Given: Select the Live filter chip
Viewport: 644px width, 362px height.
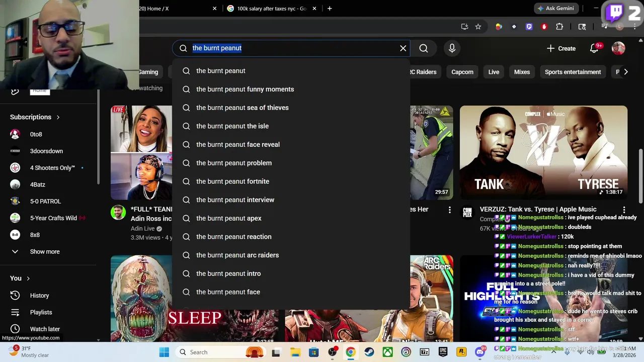Looking at the screenshot, I should pos(494,72).
